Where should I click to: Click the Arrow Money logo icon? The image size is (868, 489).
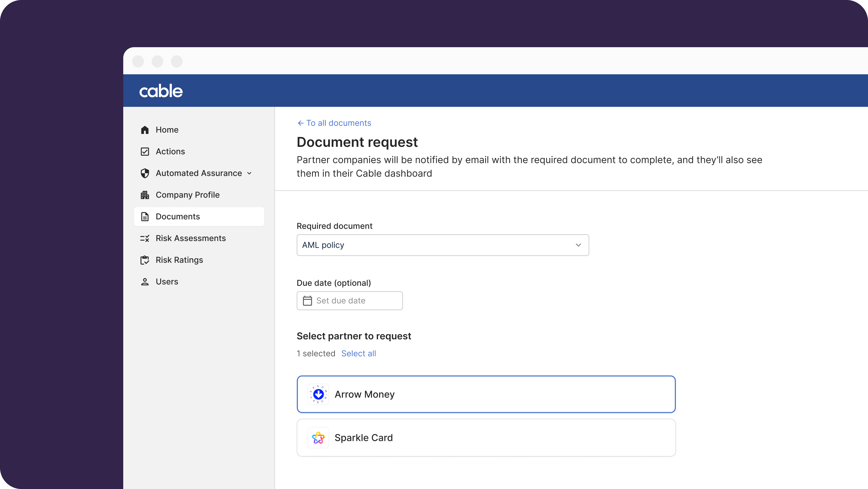pyautogui.click(x=318, y=394)
